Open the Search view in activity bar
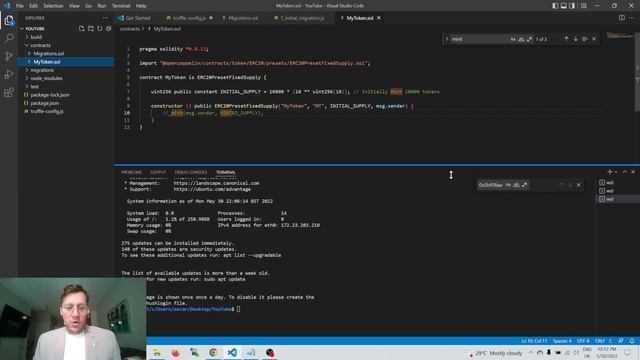640x360 pixels. click(x=9, y=38)
